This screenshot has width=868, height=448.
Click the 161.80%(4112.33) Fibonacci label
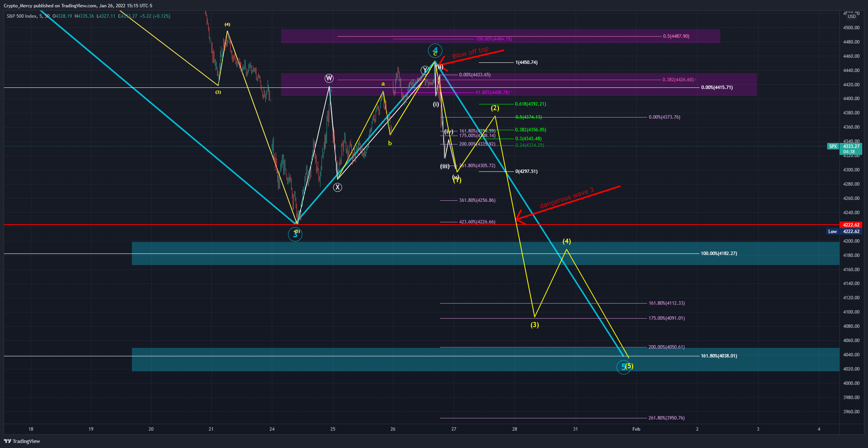click(667, 303)
